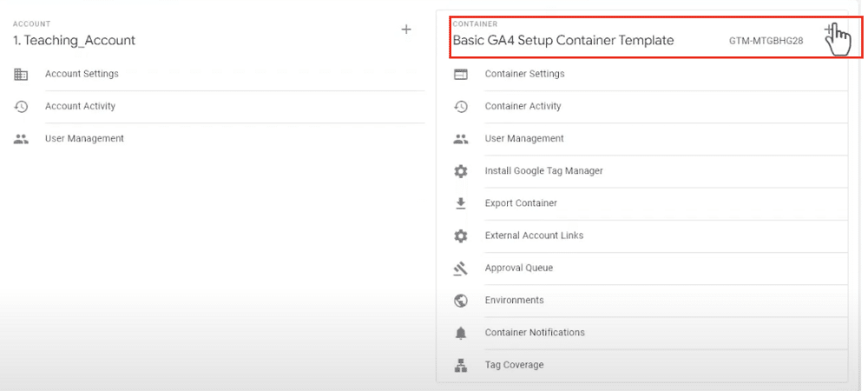This screenshot has width=868, height=391.
Task: Click the Approval Queue gavel icon
Action: click(461, 268)
